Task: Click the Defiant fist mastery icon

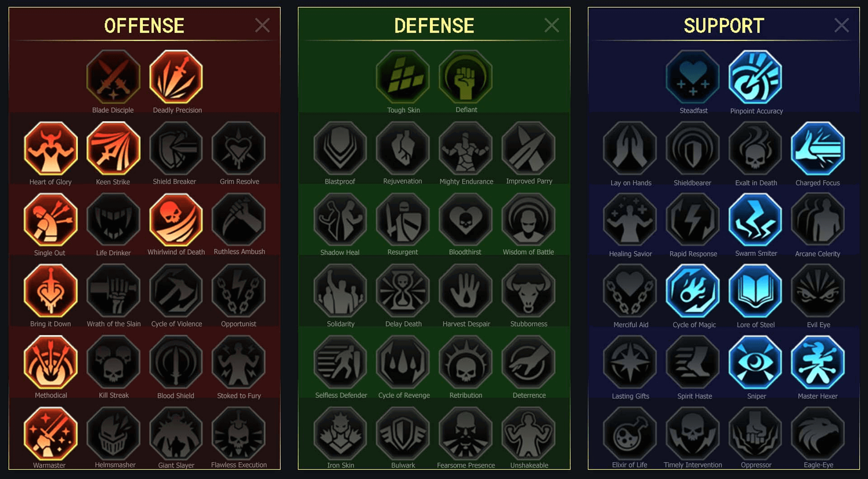Action: click(x=466, y=77)
